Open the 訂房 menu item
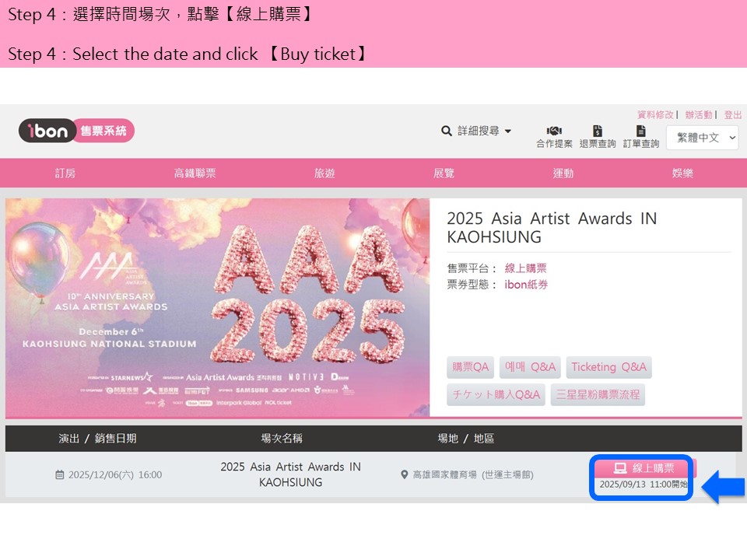 [65, 173]
